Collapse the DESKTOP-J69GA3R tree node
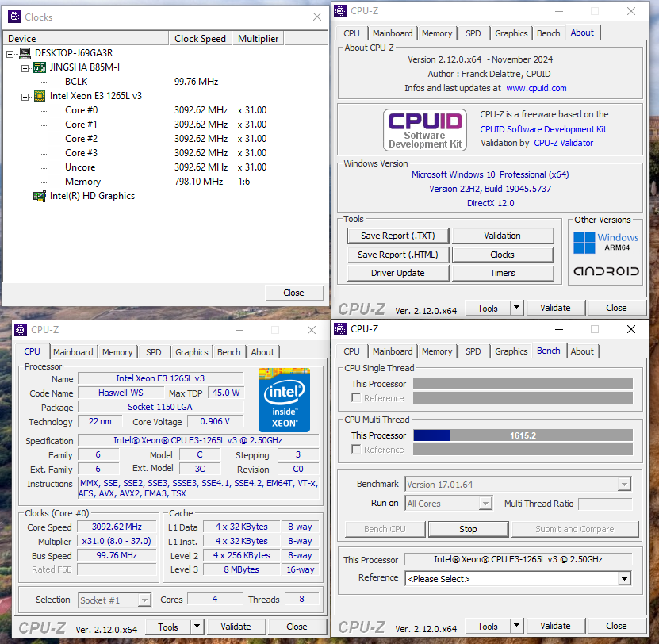659x644 pixels. 10,54
